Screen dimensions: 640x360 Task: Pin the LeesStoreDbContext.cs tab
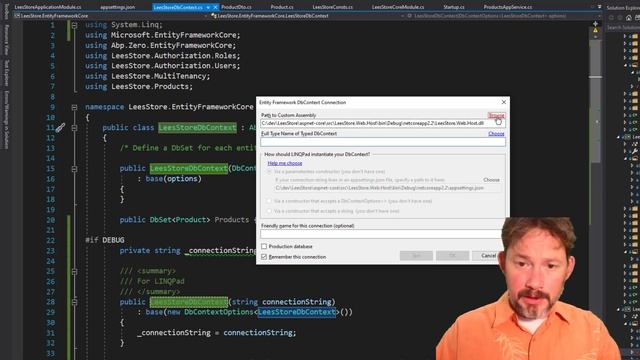pyautogui.click(x=208, y=7)
